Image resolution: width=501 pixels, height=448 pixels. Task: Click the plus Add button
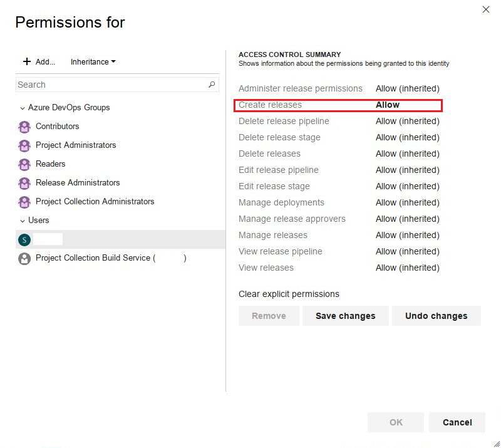click(39, 62)
